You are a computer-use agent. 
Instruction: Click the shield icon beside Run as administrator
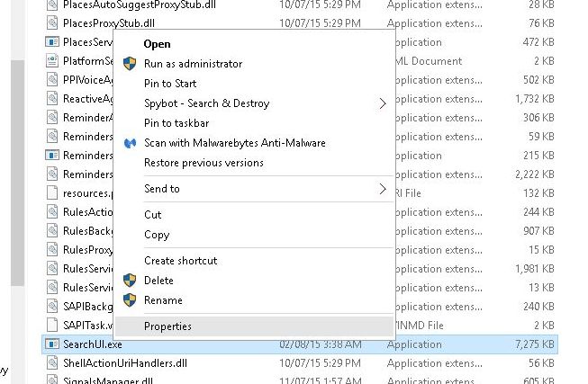click(130, 64)
